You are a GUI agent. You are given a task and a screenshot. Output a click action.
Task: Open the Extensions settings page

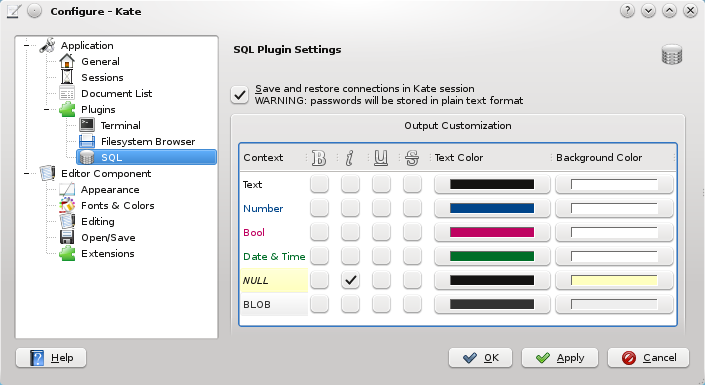pyautogui.click(x=107, y=254)
